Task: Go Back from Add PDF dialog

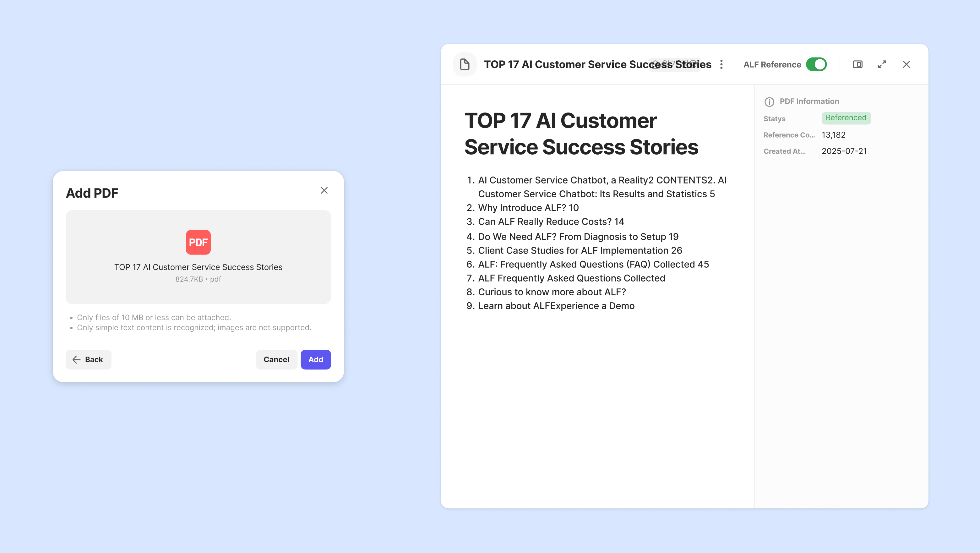Action: click(x=88, y=359)
